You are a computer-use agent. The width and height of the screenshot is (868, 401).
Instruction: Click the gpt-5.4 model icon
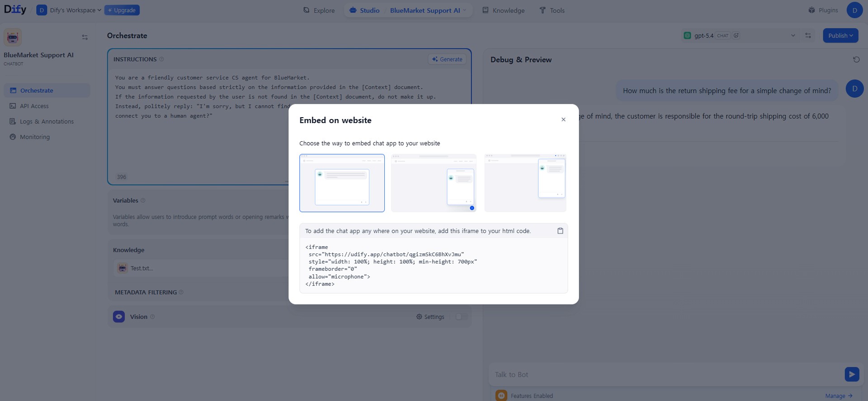pyautogui.click(x=688, y=36)
